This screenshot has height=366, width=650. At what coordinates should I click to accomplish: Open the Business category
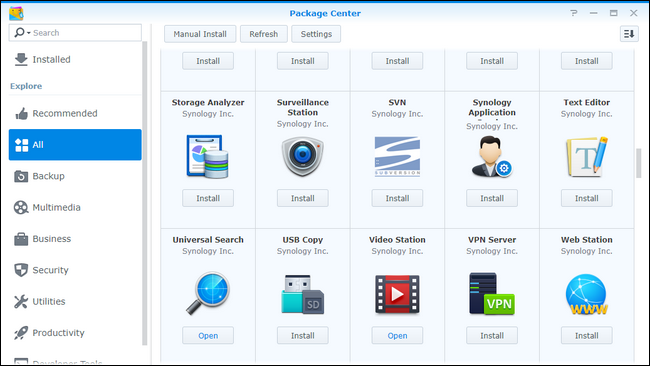(75, 239)
